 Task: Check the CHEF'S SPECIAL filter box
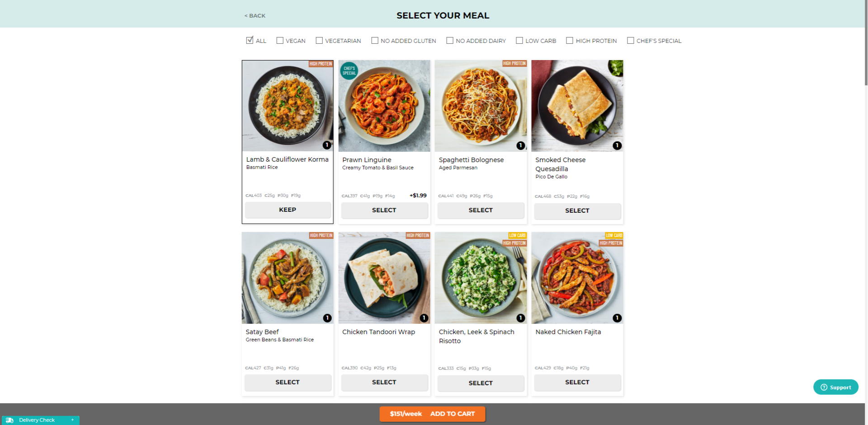click(x=631, y=41)
